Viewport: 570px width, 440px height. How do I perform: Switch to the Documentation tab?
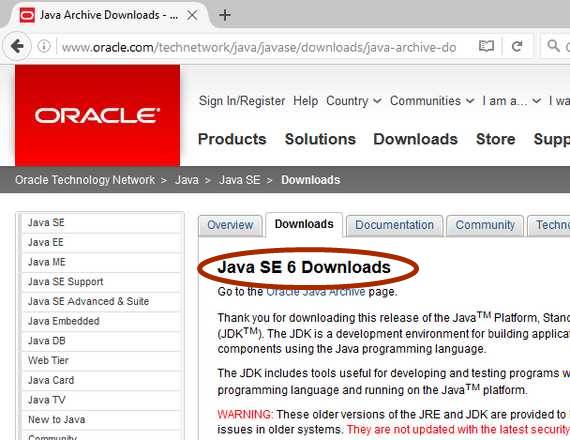pyautogui.click(x=394, y=225)
